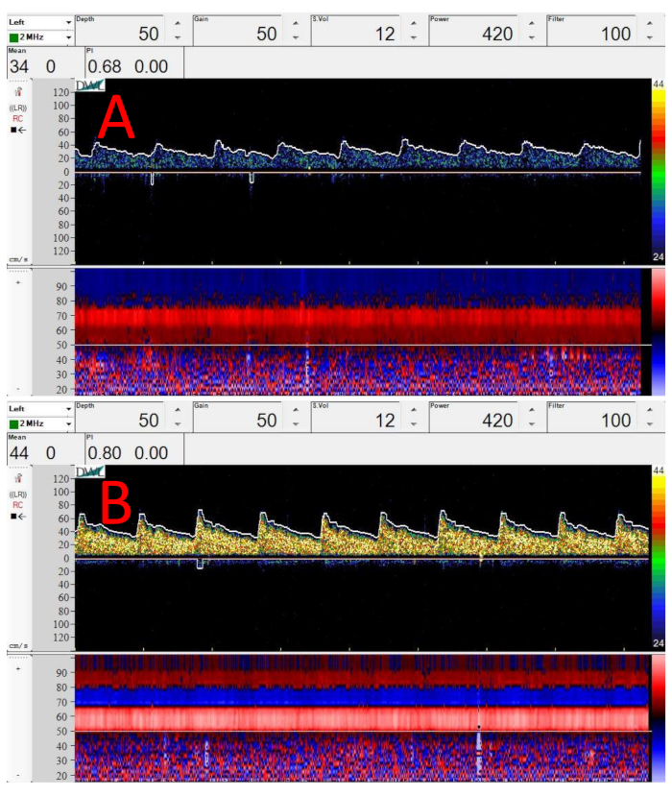This screenshot has width=672, height=796.
Task: Click the red RC icon in panel A
Action: (x=18, y=118)
